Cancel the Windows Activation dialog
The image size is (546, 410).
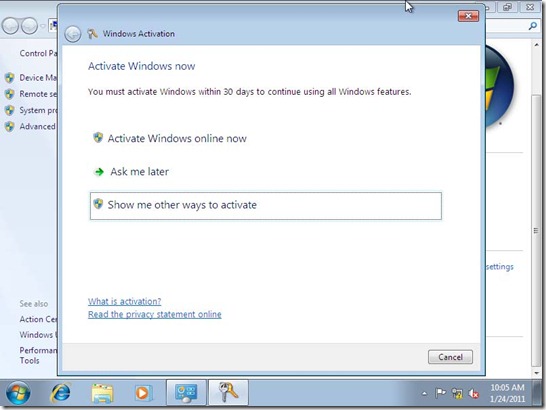450,357
